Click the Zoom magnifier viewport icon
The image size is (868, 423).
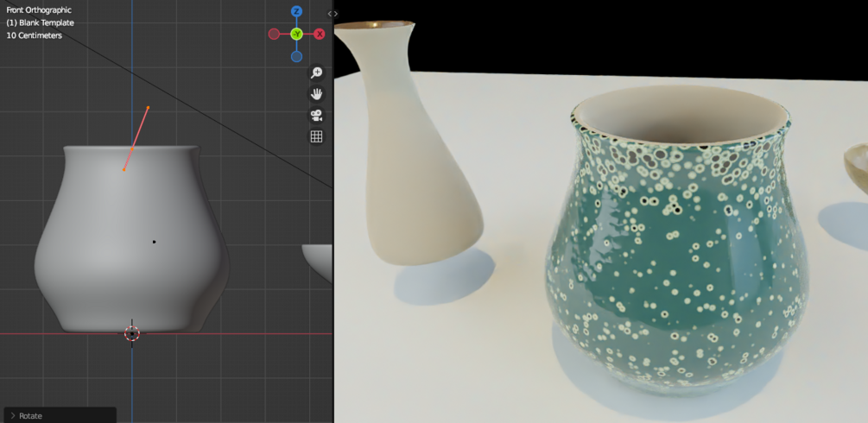(x=316, y=73)
